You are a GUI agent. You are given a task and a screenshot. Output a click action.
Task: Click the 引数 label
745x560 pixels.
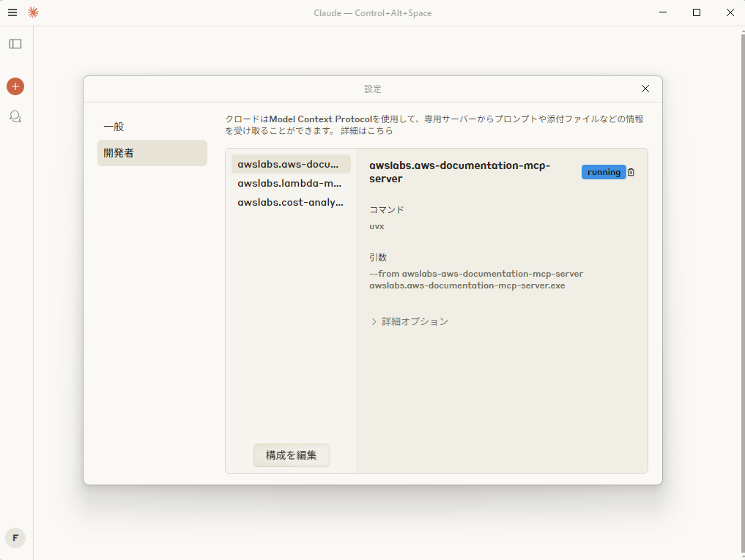pyautogui.click(x=378, y=258)
